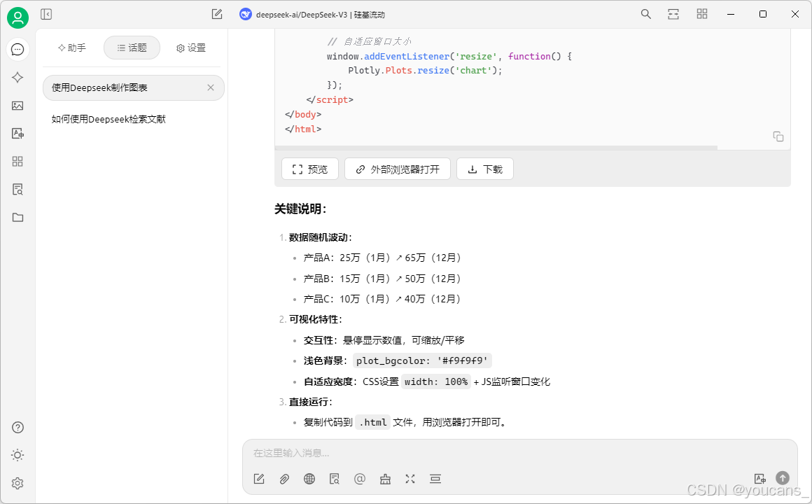The height and width of the screenshot is (504, 812).
Task: Switch to the 话题 tab
Action: [132, 48]
